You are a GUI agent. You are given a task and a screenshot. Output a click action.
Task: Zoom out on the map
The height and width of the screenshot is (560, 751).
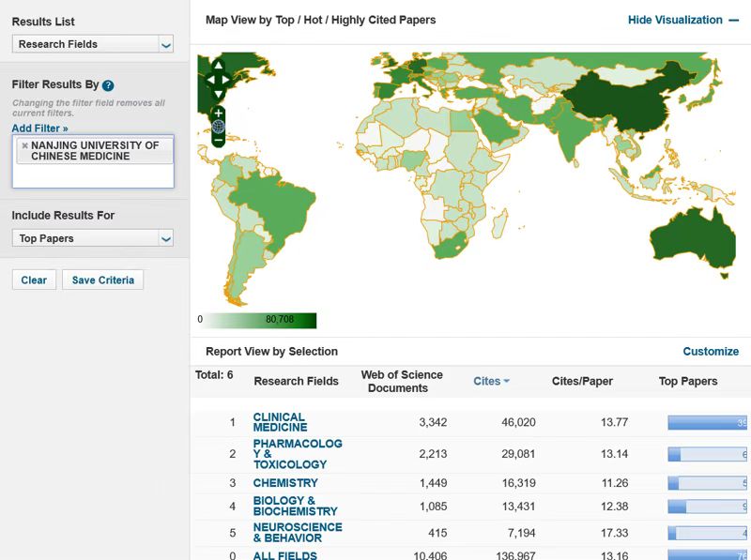[218, 141]
